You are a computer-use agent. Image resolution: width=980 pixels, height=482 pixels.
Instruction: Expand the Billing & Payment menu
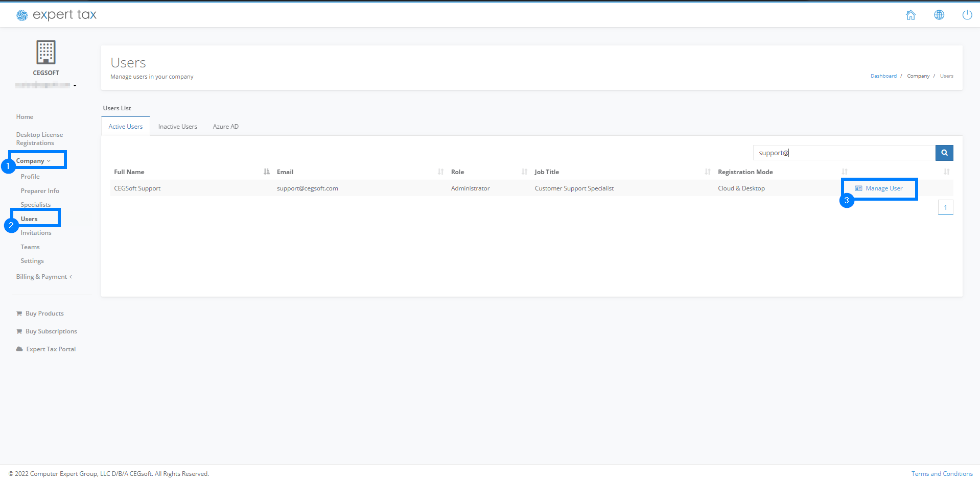click(44, 277)
